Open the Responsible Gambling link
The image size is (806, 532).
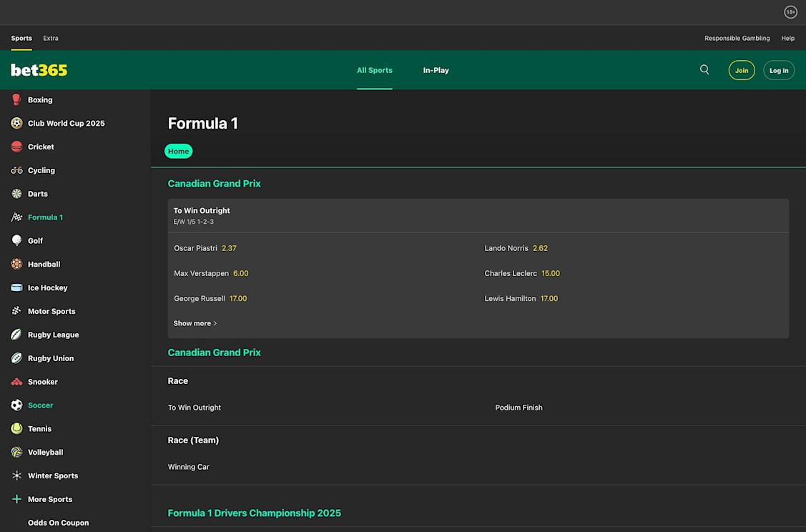click(x=737, y=38)
